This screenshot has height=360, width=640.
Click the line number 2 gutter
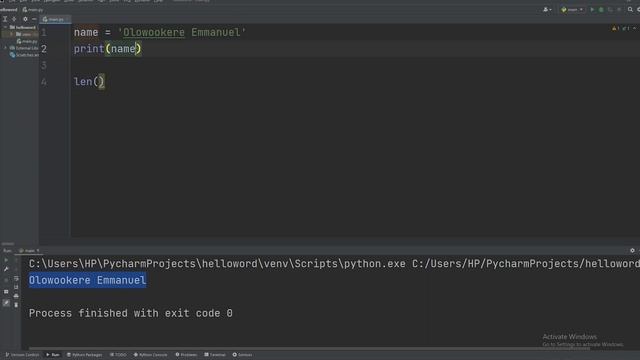point(44,49)
